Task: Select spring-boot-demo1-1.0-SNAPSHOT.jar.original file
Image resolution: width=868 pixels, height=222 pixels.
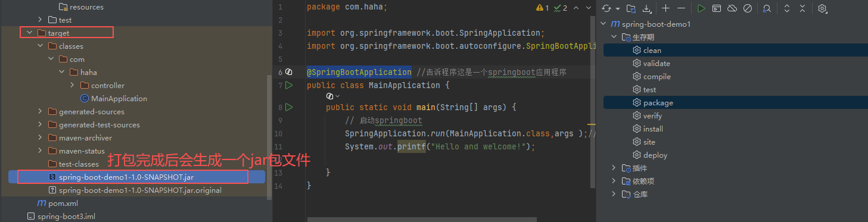Action: pyautogui.click(x=140, y=190)
